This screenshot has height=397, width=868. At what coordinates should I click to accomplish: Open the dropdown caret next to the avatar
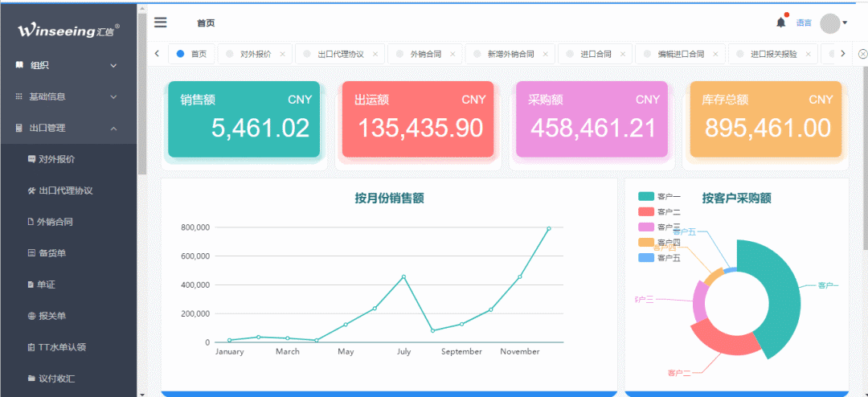[x=845, y=23]
